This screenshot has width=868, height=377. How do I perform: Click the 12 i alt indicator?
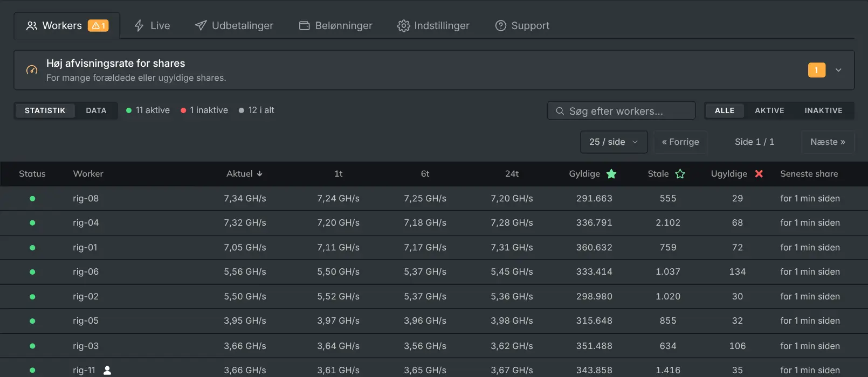pyautogui.click(x=257, y=110)
